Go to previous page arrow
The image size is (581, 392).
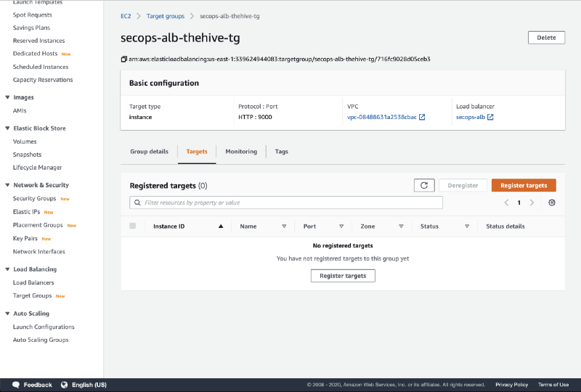(506, 203)
